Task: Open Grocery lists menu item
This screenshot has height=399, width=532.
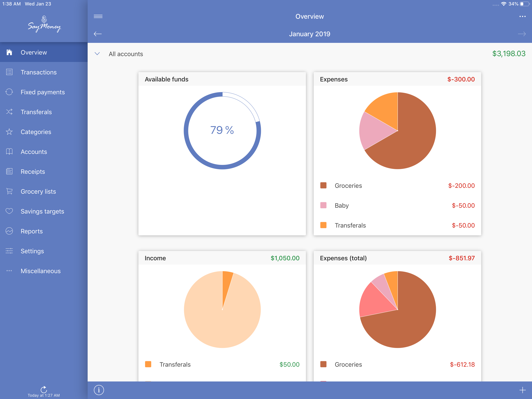Action: tap(44, 191)
